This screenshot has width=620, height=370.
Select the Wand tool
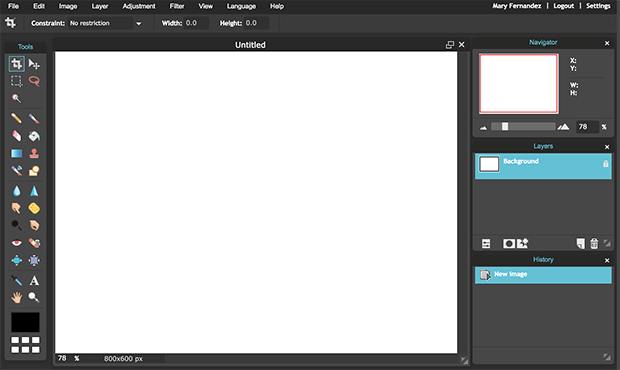(x=16, y=98)
